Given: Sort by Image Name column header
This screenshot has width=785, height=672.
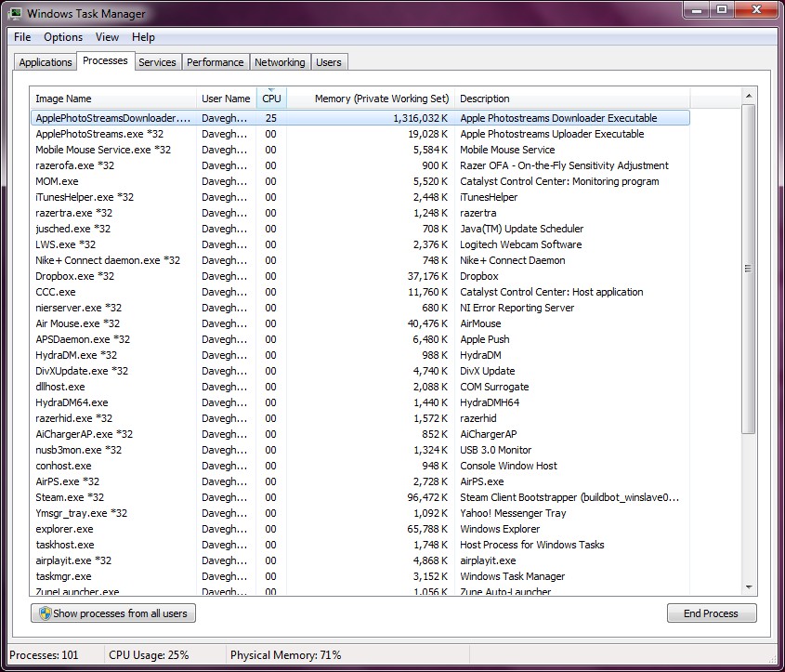Looking at the screenshot, I should coord(113,99).
